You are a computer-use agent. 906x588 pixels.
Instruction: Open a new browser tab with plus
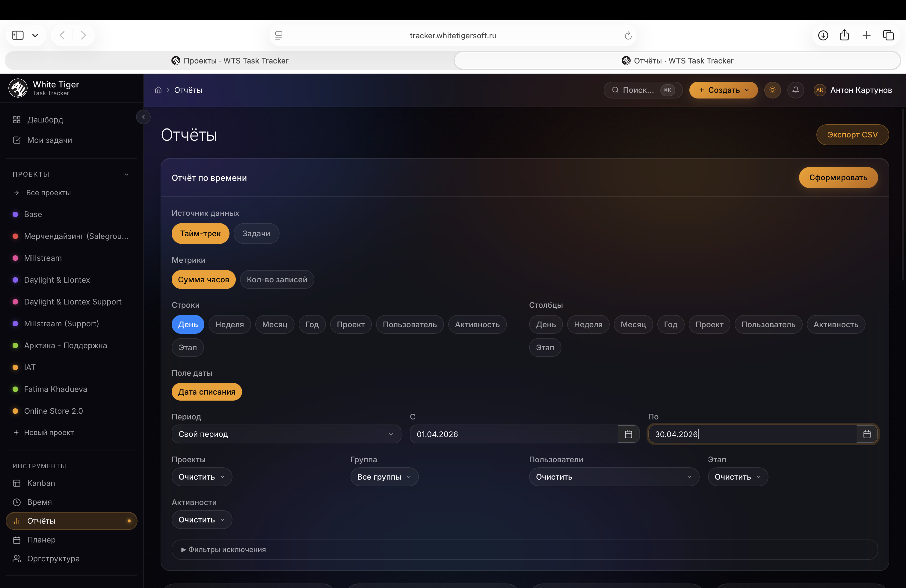(x=866, y=35)
